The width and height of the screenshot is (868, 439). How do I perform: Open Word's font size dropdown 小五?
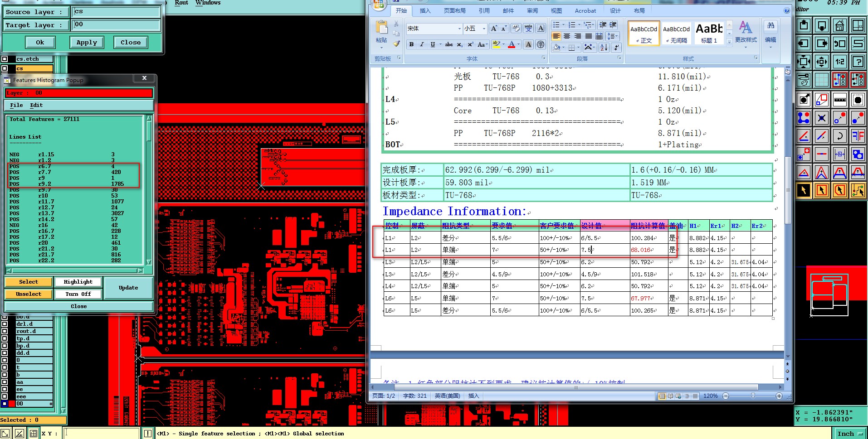[x=484, y=29]
